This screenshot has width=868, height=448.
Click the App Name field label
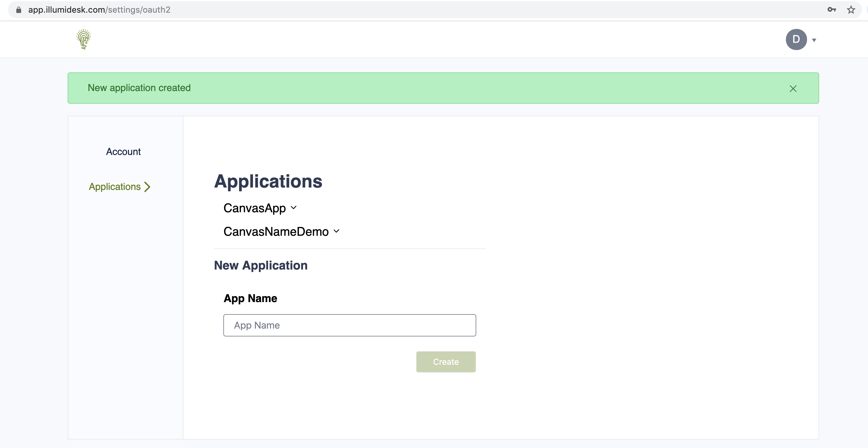tap(250, 298)
